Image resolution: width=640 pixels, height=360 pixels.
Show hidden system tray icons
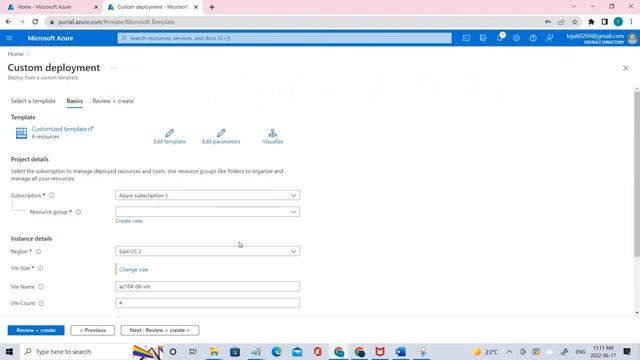(x=509, y=351)
